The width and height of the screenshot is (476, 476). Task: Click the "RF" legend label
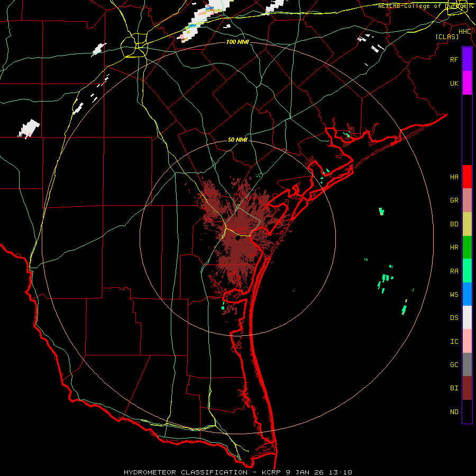point(454,60)
